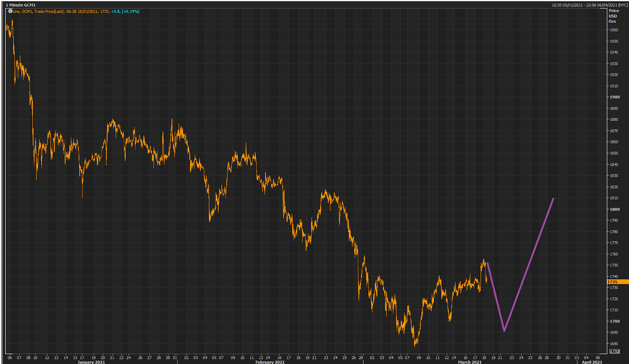Screen dimensions: 629x364
Task: Click the '+5.8, (+0.34%)' change value in legend
Action: (125, 11)
